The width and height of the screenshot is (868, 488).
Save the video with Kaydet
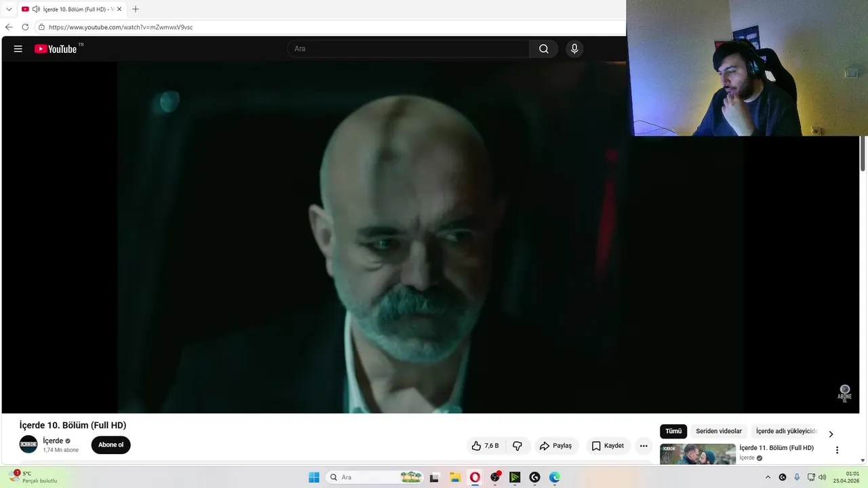click(x=608, y=445)
